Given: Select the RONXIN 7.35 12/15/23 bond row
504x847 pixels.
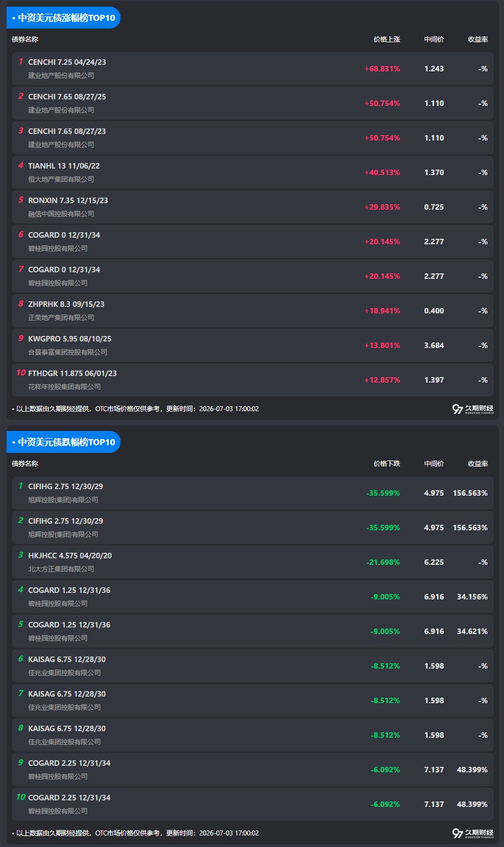Looking at the screenshot, I should pos(253,207).
